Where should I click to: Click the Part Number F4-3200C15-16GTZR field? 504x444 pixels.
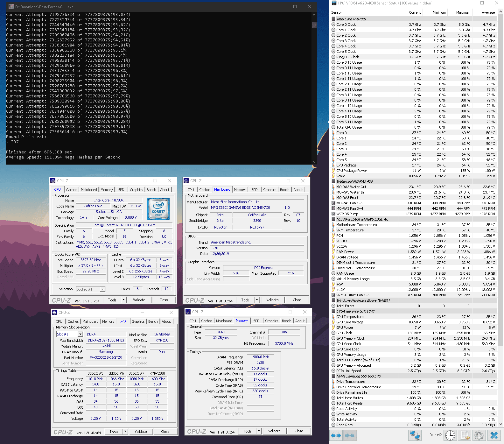(106, 357)
